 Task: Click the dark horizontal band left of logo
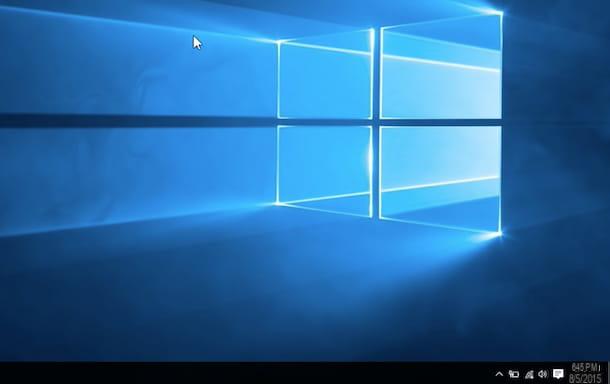pyautogui.click(x=136, y=120)
